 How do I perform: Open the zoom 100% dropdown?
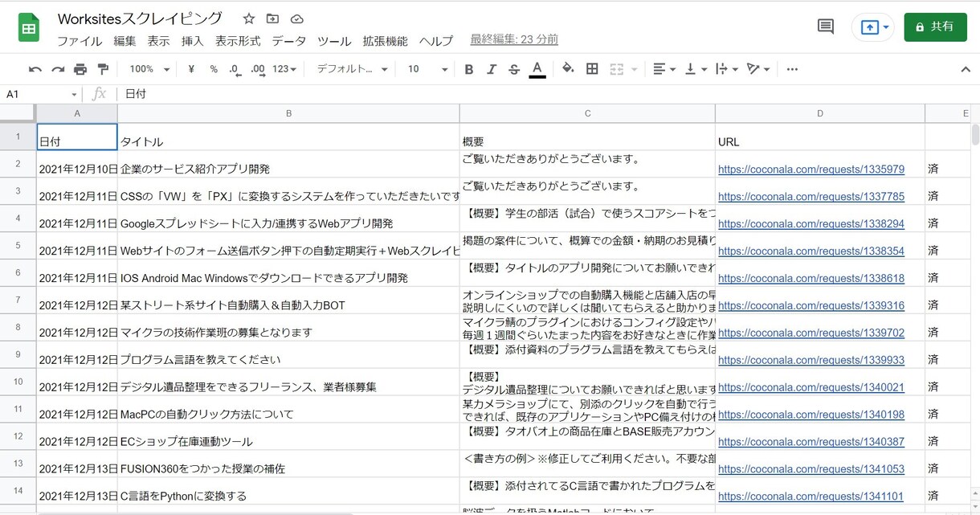[x=149, y=69]
